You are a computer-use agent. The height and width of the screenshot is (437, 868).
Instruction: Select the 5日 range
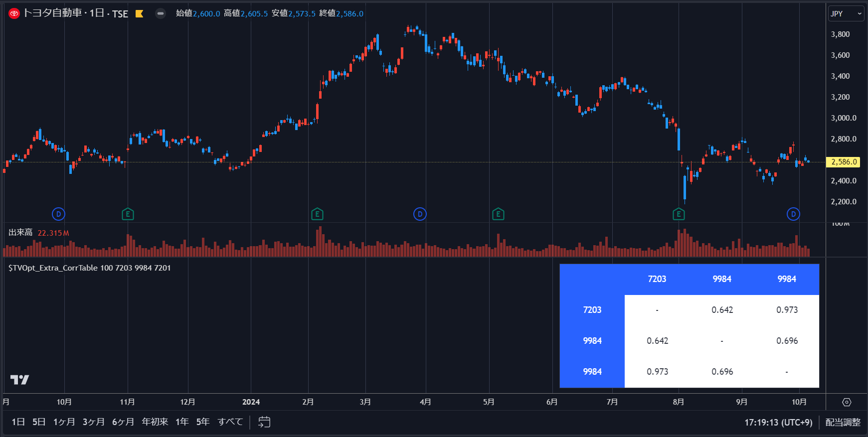click(39, 422)
